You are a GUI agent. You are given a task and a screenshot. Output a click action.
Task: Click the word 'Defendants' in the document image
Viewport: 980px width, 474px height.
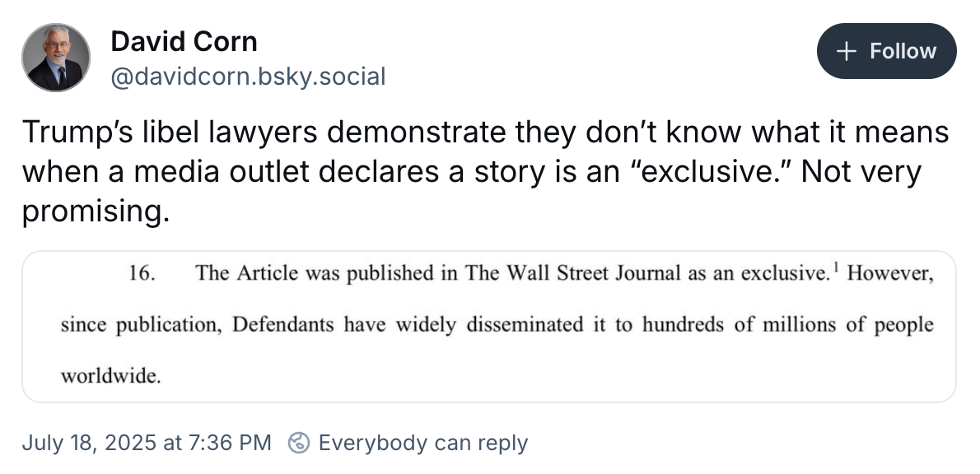(x=283, y=324)
